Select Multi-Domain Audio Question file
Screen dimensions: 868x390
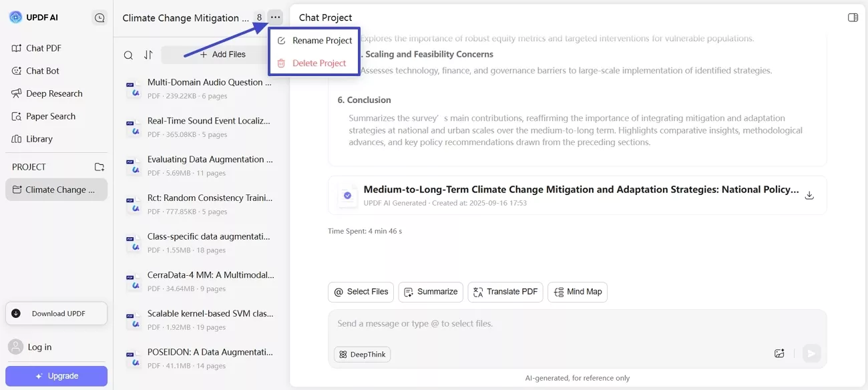(x=200, y=89)
